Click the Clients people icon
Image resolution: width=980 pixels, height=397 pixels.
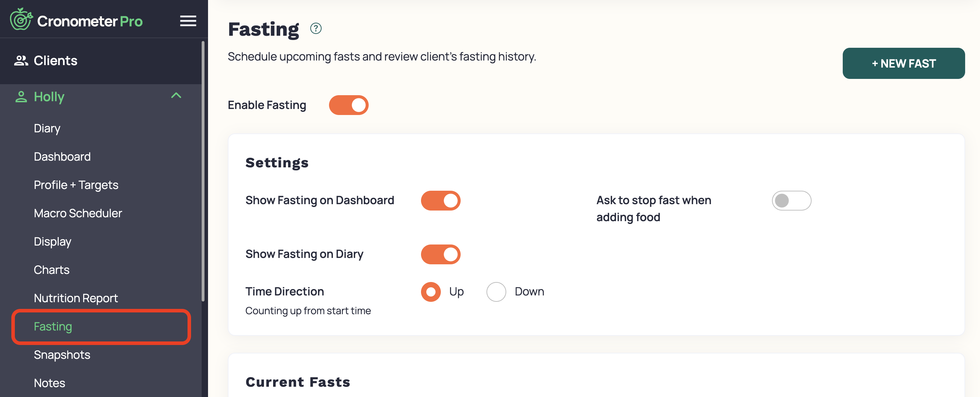[x=21, y=60]
